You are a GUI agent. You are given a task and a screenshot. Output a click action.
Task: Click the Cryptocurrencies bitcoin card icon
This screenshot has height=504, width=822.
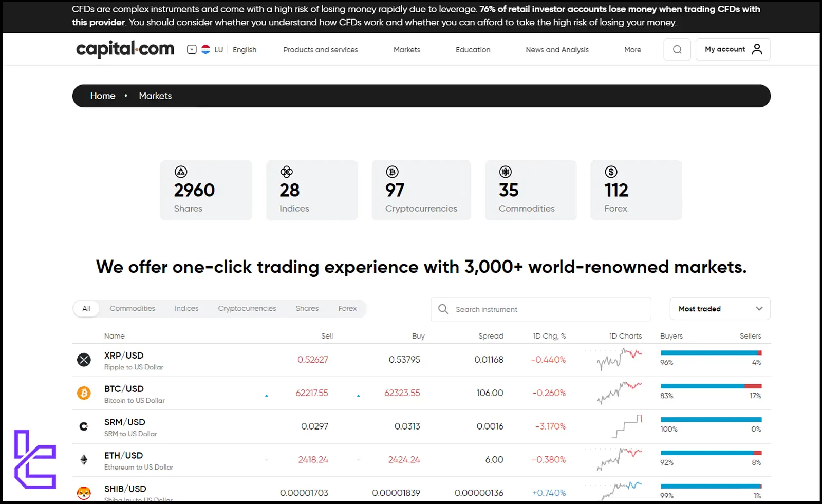pos(393,172)
